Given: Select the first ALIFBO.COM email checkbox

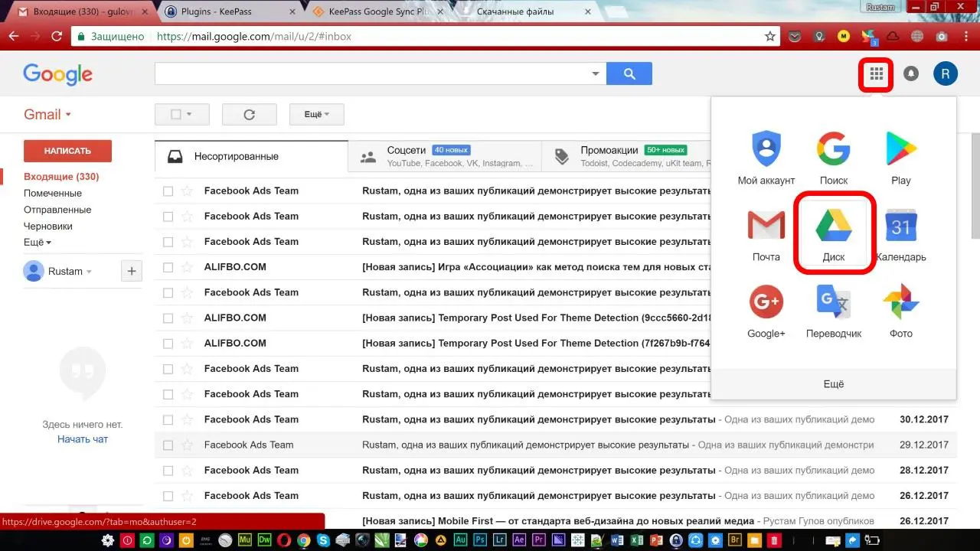Looking at the screenshot, I should [x=168, y=268].
